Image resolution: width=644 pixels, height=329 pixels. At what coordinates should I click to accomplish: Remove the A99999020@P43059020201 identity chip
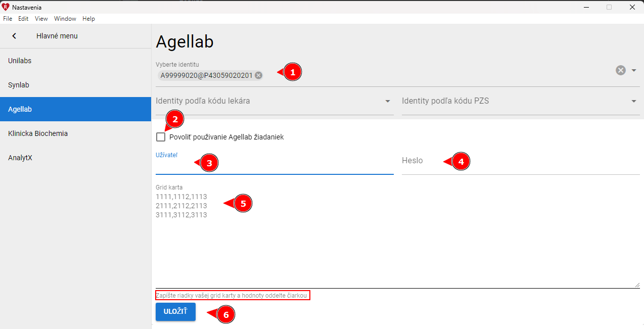click(258, 75)
